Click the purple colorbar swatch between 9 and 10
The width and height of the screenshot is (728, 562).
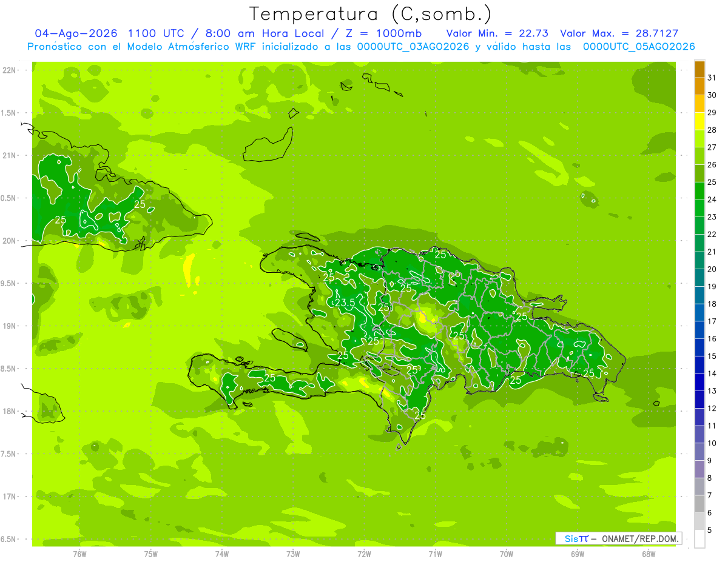[699, 452]
